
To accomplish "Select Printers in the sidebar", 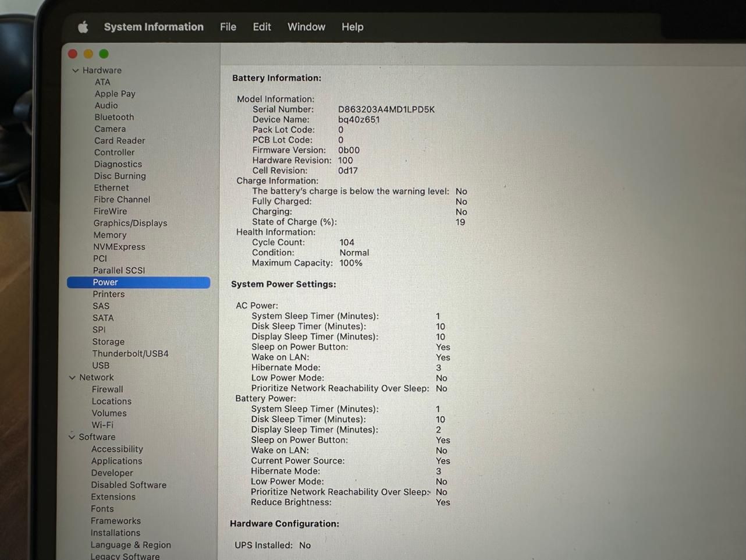I will click(109, 294).
